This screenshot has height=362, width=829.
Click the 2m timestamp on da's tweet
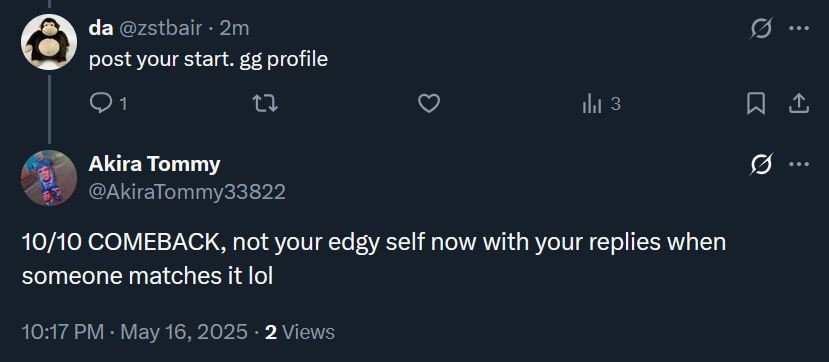pyautogui.click(x=234, y=29)
